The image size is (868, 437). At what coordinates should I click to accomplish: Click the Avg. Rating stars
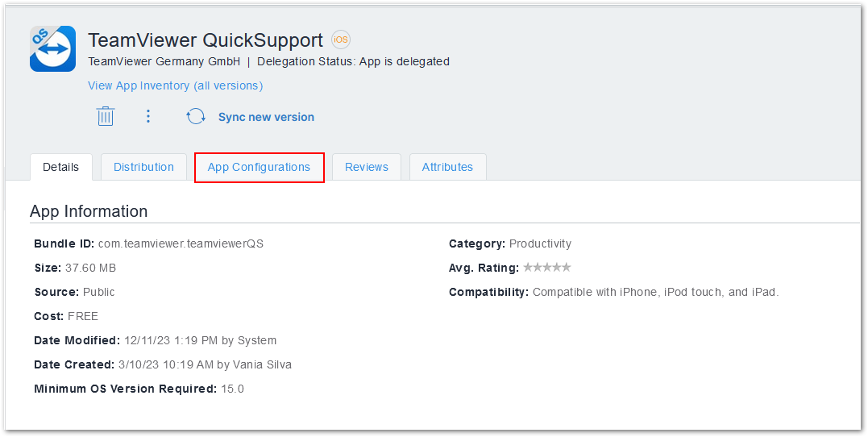pyautogui.click(x=547, y=268)
